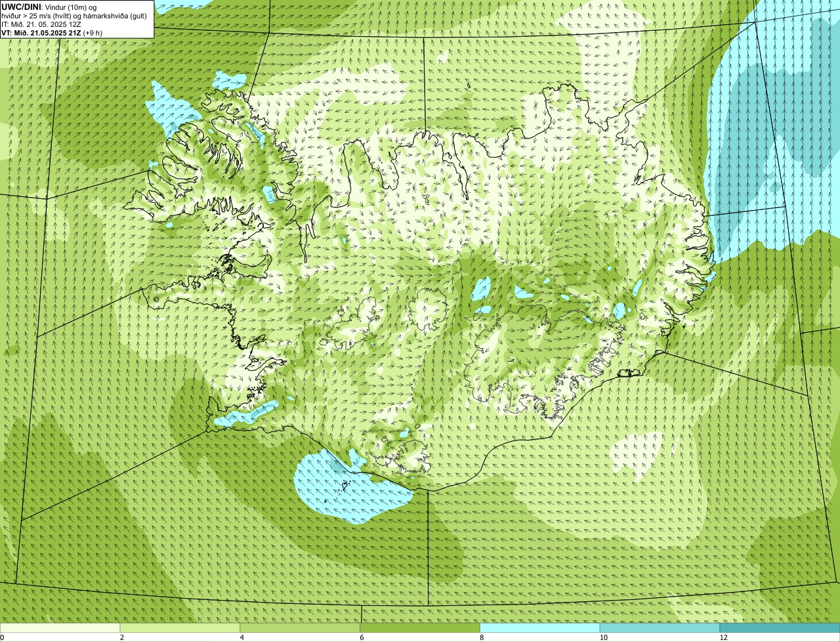This screenshot has width=840, height=642.
Task: Click the "VT: Mið. 21.05.2025 21Z (+9 h)" line
Action: (x=52, y=33)
